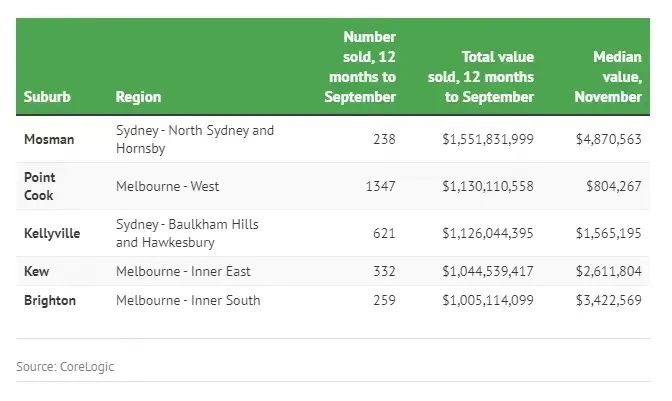Select the Total value sold header
The width and height of the screenshot is (672, 401).
(488, 77)
